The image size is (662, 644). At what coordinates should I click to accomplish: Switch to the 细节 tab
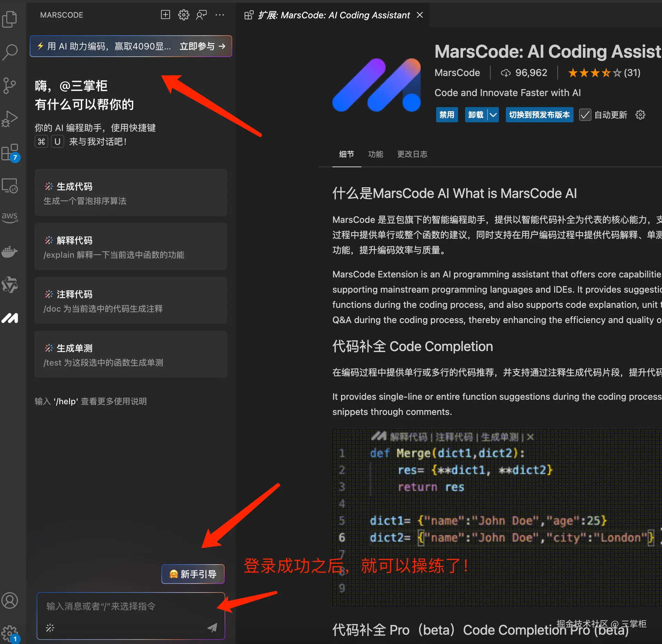347,154
